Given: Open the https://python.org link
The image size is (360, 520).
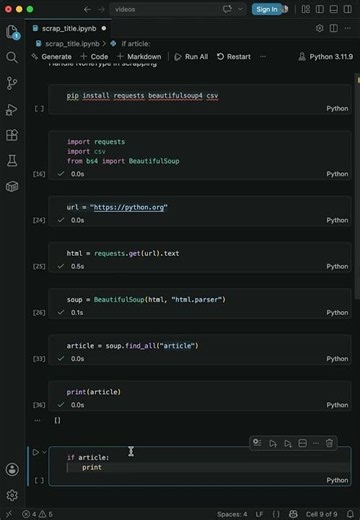Looking at the screenshot, I should pyautogui.click(x=129, y=207).
